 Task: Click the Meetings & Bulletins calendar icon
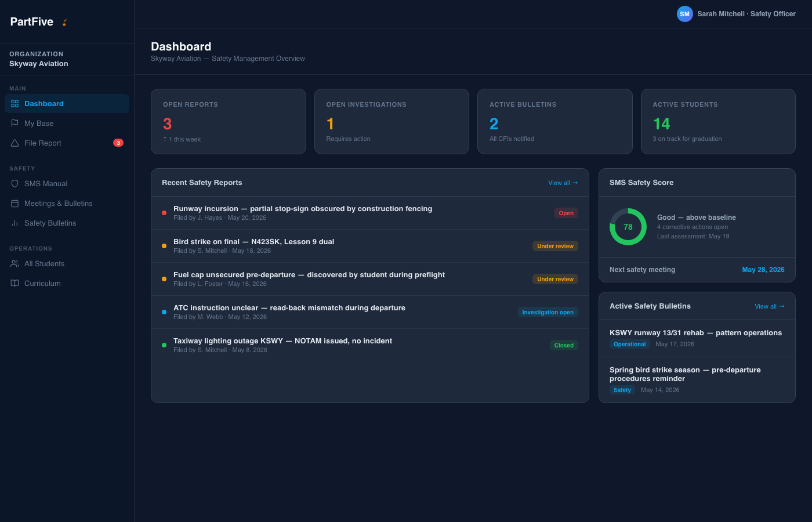point(15,204)
